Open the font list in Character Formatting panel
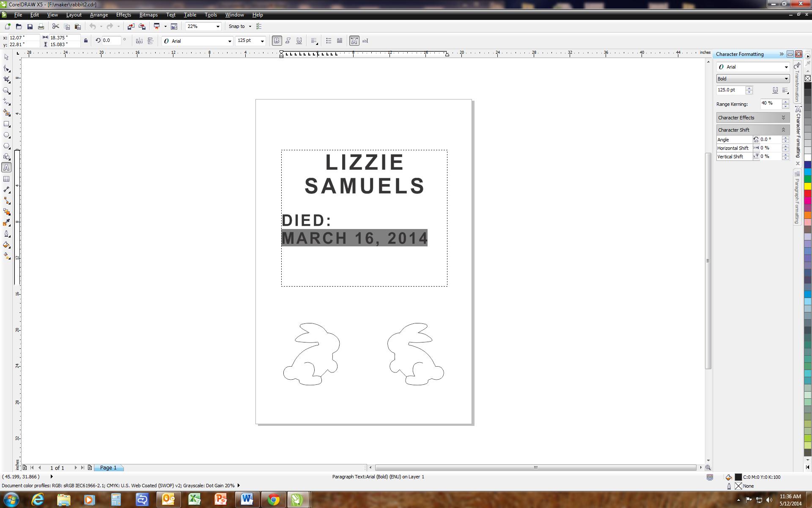The height and width of the screenshot is (508, 812). click(x=787, y=66)
